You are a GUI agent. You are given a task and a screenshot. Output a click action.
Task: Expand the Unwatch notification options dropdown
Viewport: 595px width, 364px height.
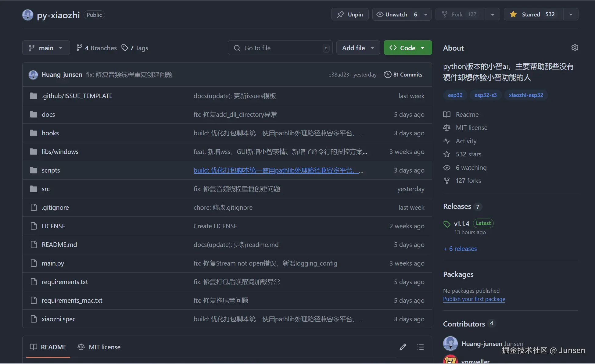(x=426, y=14)
